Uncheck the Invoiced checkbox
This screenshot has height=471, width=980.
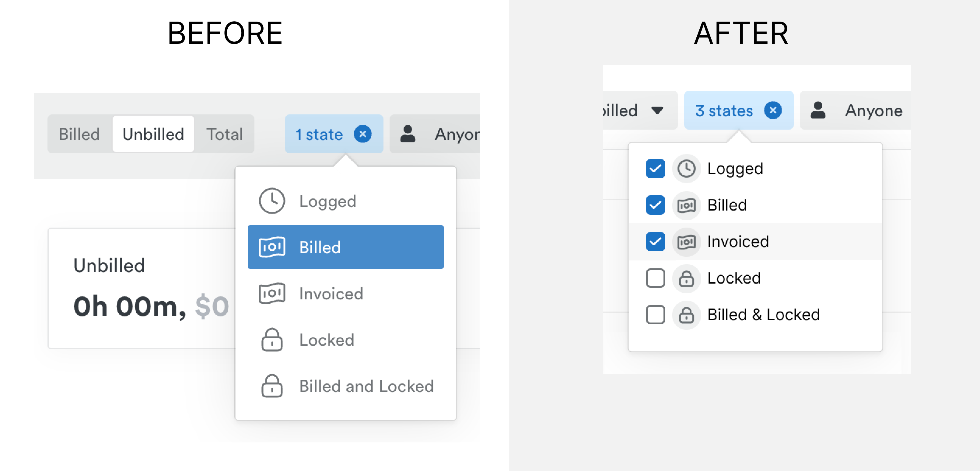(x=655, y=242)
